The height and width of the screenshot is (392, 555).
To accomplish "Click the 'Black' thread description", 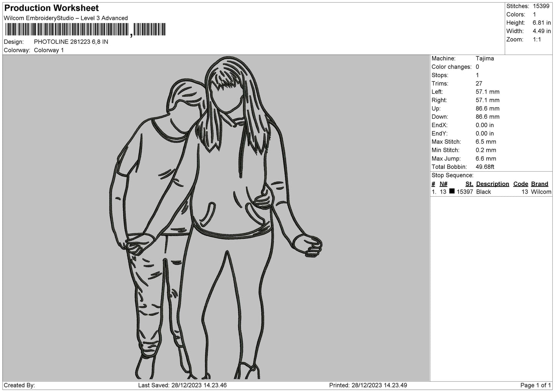I will coord(484,192).
